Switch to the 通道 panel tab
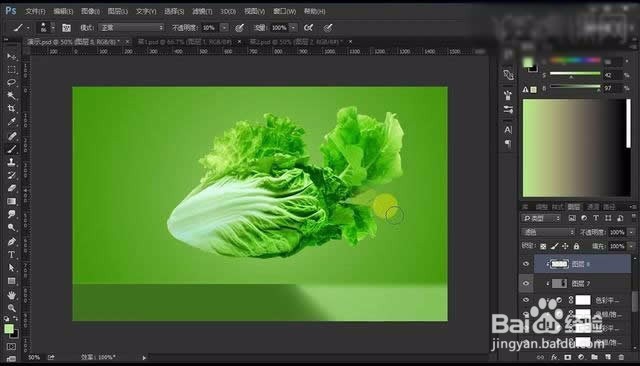The width and height of the screenshot is (640, 366). [593, 207]
